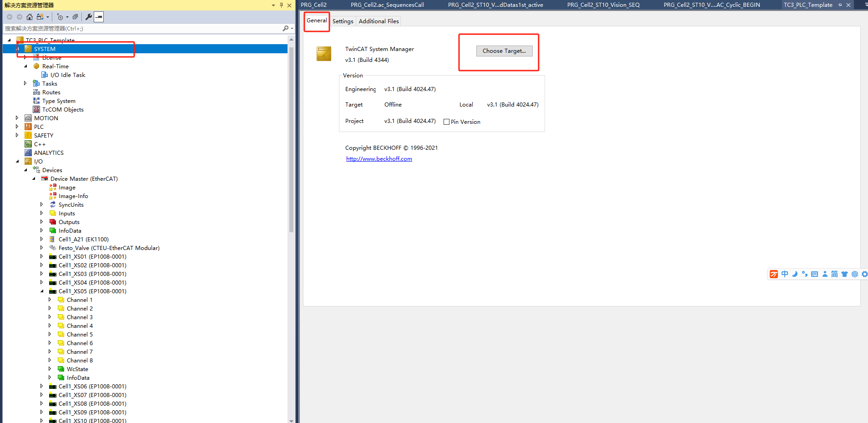
Task: Click the TwinCAT System Manager logo icon
Action: [324, 54]
